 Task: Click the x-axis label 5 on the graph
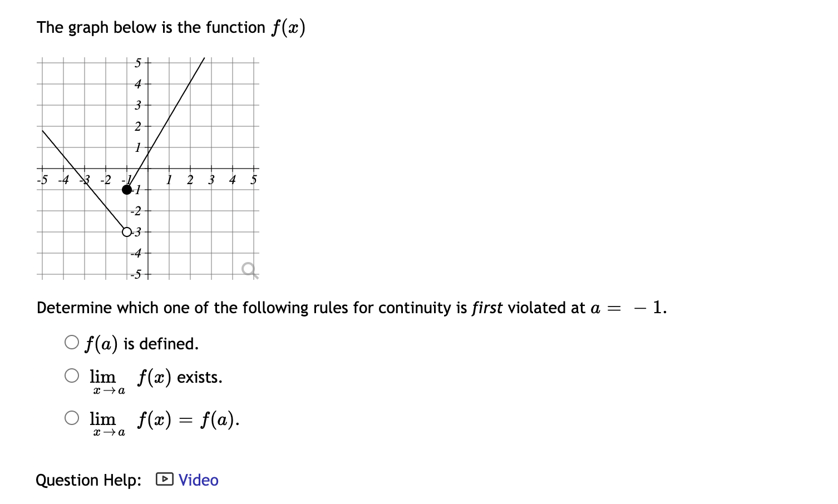point(254,179)
